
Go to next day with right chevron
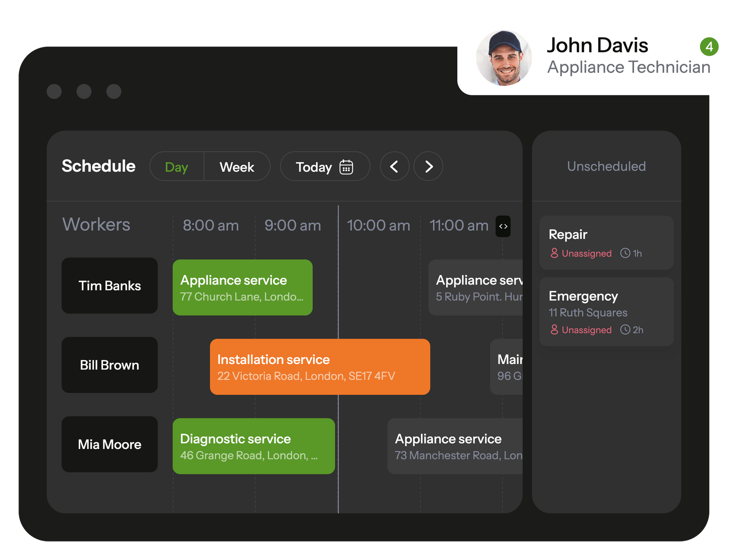(429, 166)
